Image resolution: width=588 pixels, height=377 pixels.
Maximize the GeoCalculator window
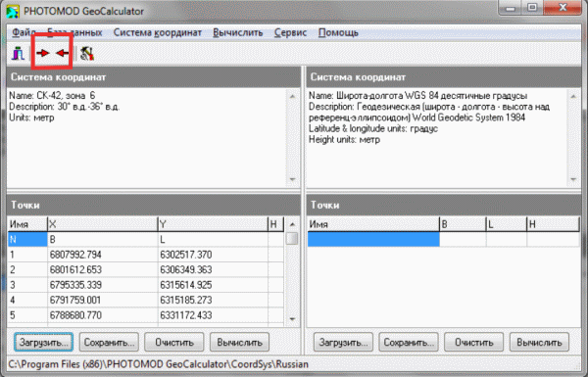(532, 8)
